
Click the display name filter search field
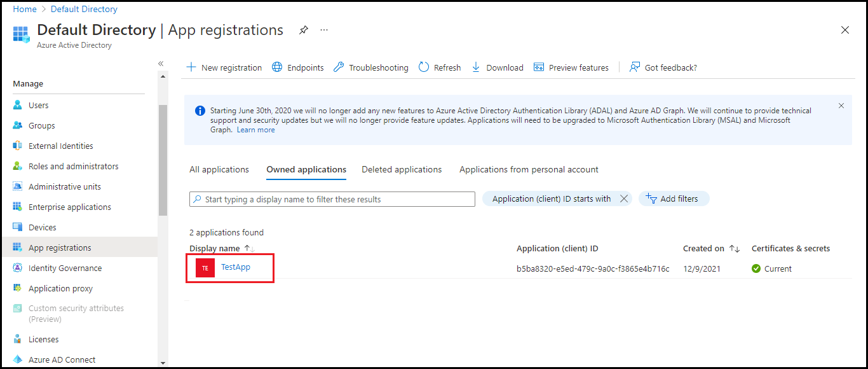pyautogui.click(x=332, y=199)
